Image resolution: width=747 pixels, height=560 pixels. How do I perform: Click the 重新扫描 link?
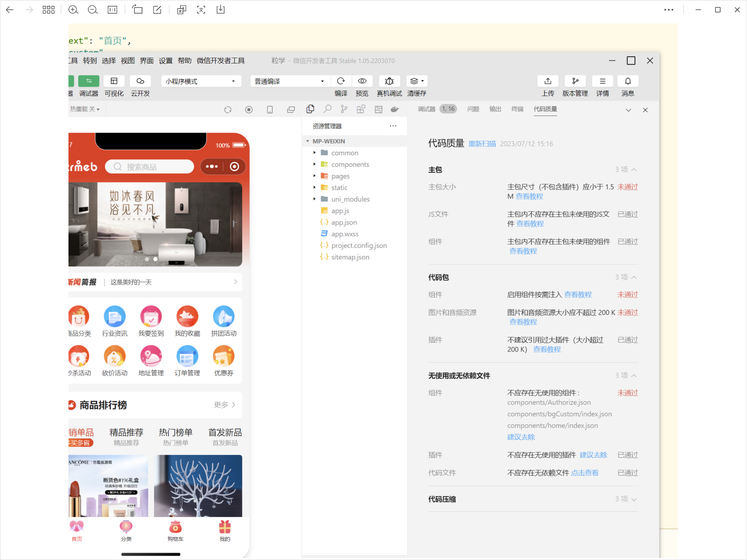pos(482,144)
